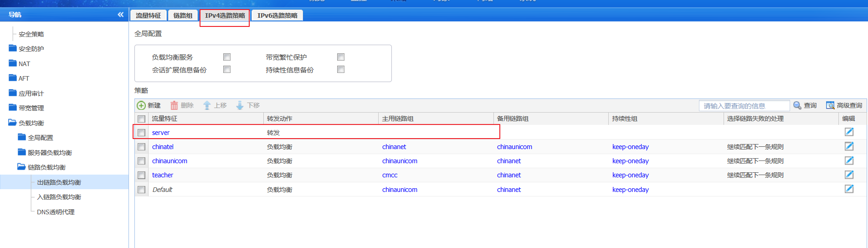The image size is (868, 248).
Task: Click the 全局配置 folder icon in tree
Action: (22, 137)
